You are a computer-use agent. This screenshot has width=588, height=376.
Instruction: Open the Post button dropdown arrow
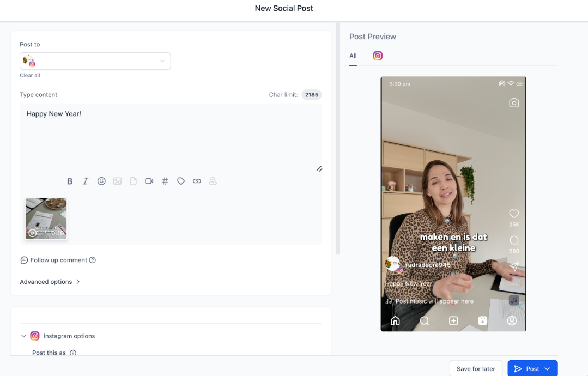[548, 369]
